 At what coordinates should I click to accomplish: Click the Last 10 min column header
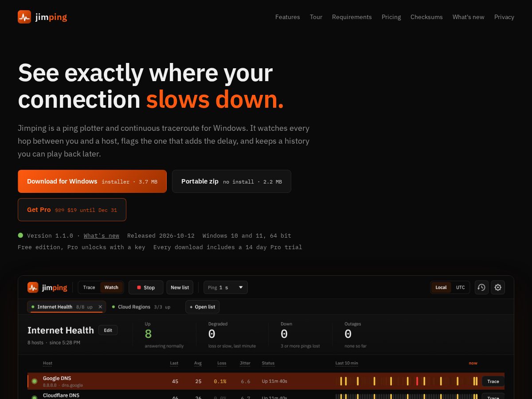[347, 363]
